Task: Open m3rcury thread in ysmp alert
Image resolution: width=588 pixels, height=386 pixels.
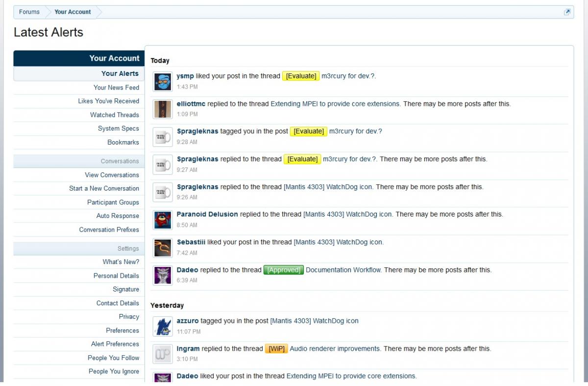Action: click(348, 76)
